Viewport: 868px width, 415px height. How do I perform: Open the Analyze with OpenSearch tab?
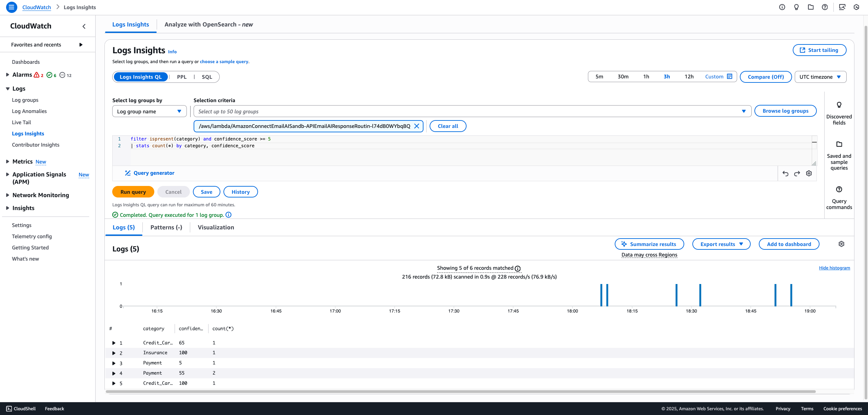pyautogui.click(x=209, y=24)
